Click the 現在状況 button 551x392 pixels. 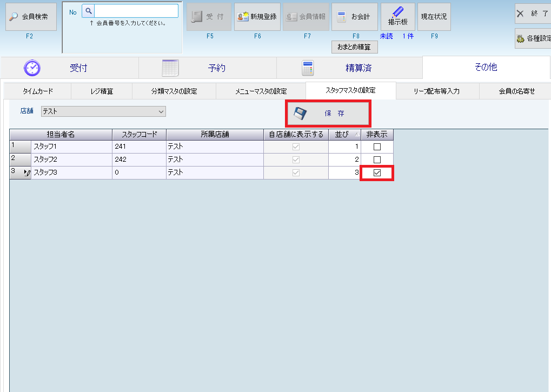pos(434,17)
